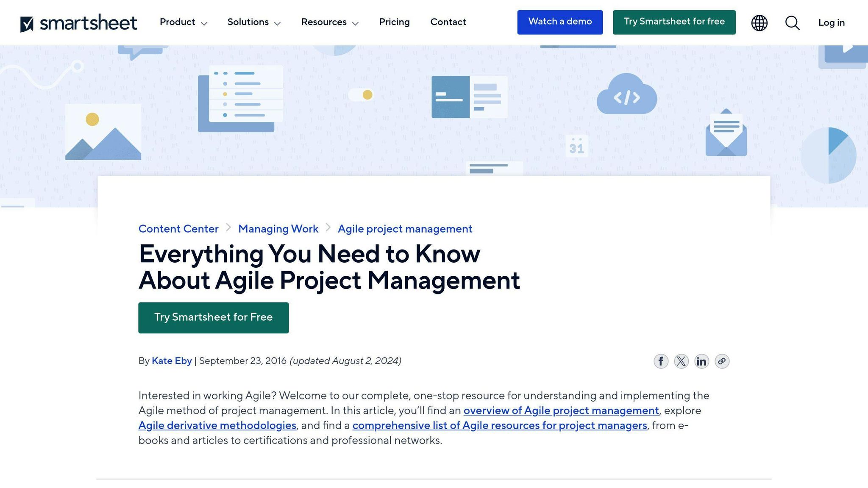Share the article on X
The width and height of the screenshot is (868, 488).
pyautogui.click(x=681, y=361)
